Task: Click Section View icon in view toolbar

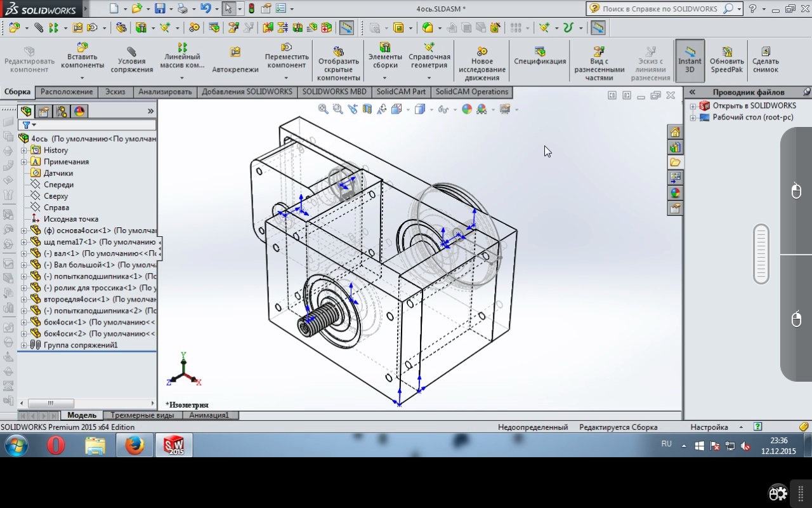Action: pos(367,109)
